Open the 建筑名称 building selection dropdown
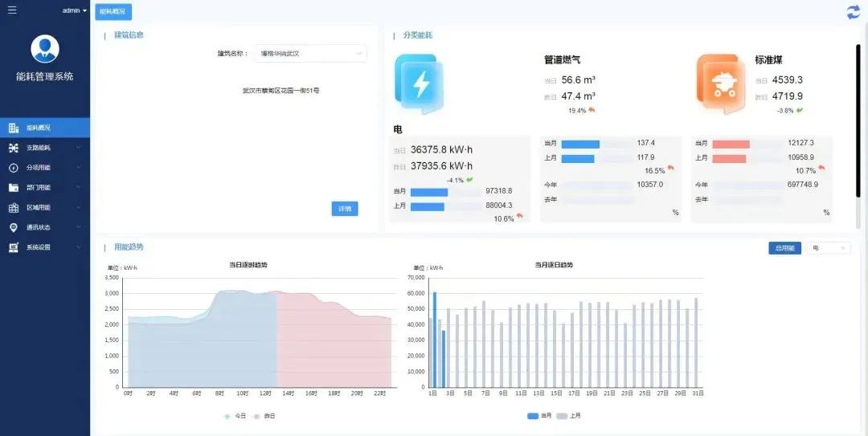 310,54
